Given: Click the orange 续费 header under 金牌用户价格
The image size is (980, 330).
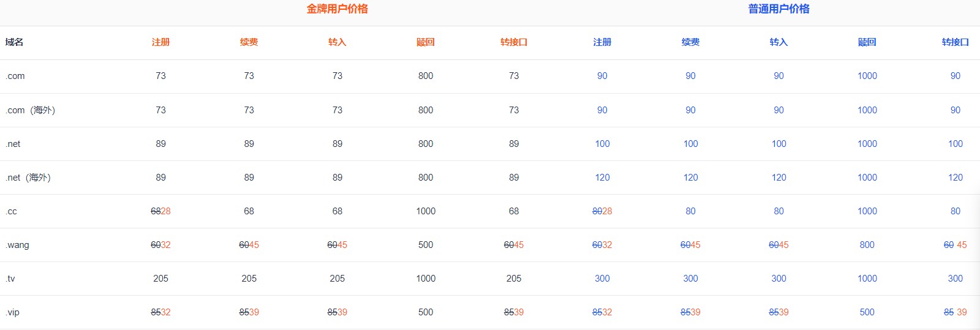Looking at the screenshot, I should (249, 42).
